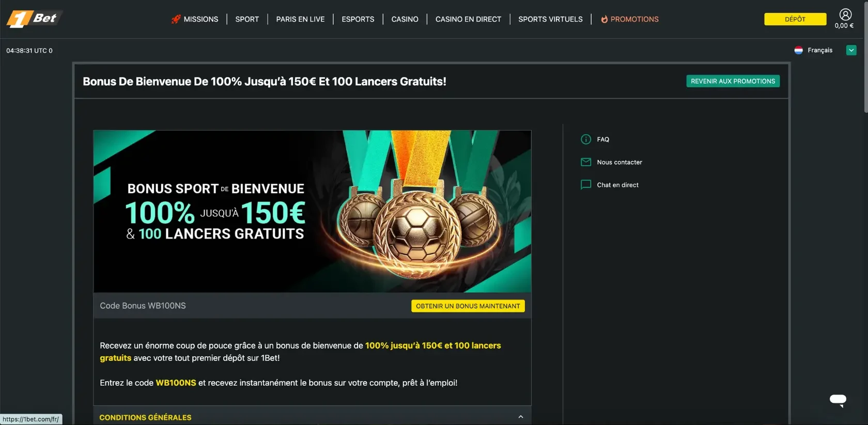This screenshot has width=868, height=425.
Task: Open the live chat widget bubble
Action: (x=838, y=400)
